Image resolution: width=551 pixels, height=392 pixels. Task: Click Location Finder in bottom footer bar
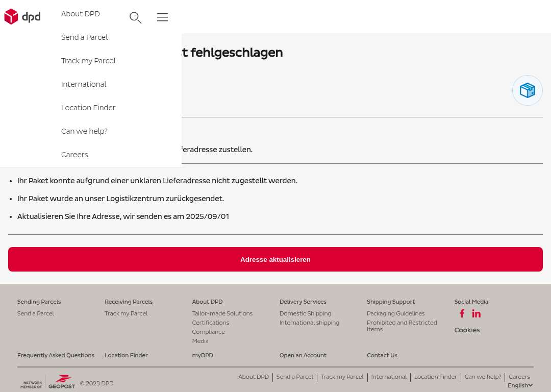pyautogui.click(x=435, y=377)
